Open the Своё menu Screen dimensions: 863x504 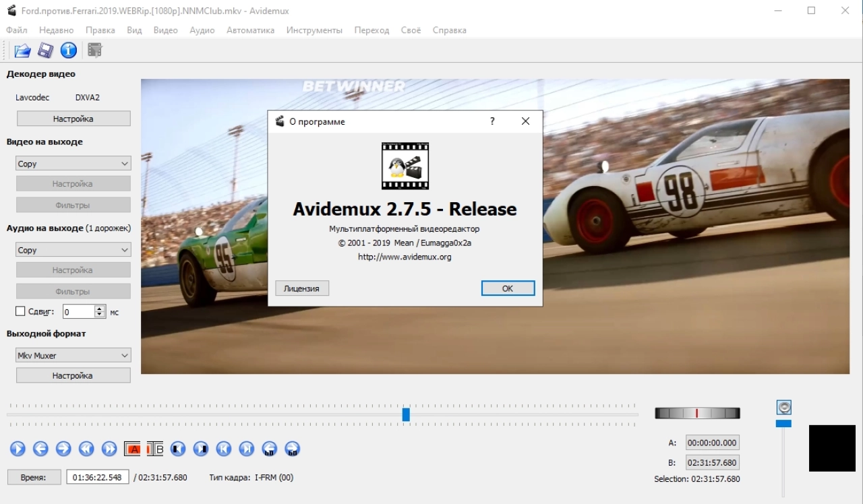pyautogui.click(x=411, y=30)
